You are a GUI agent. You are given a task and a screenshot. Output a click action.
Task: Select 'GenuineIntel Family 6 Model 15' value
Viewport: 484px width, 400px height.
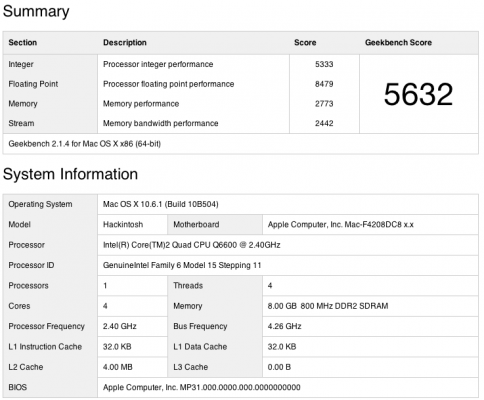point(182,265)
